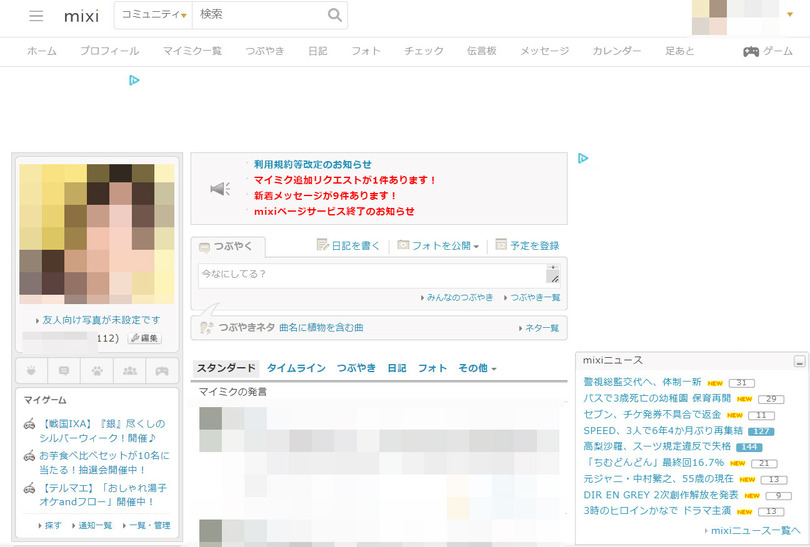Open ネタ一覧 link

coord(542,328)
